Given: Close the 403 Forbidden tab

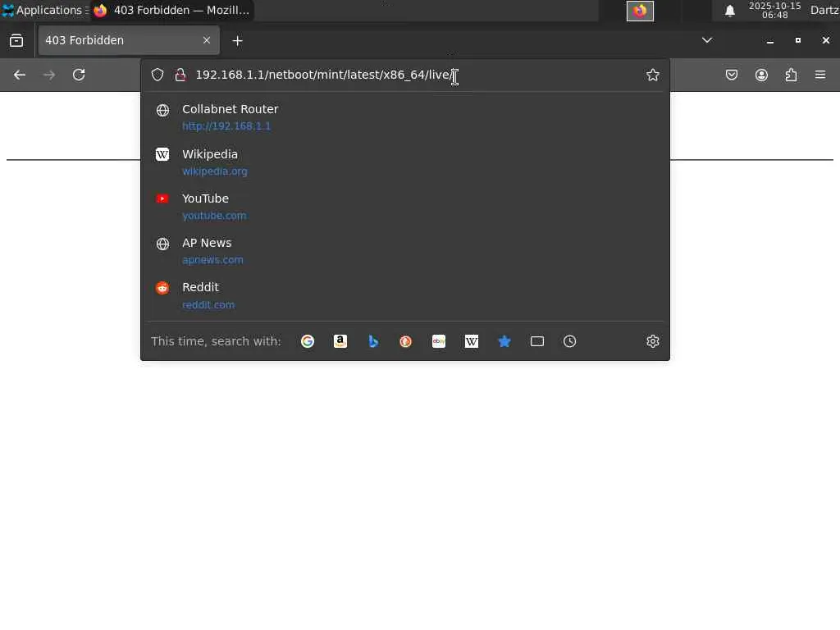Looking at the screenshot, I should [x=207, y=40].
